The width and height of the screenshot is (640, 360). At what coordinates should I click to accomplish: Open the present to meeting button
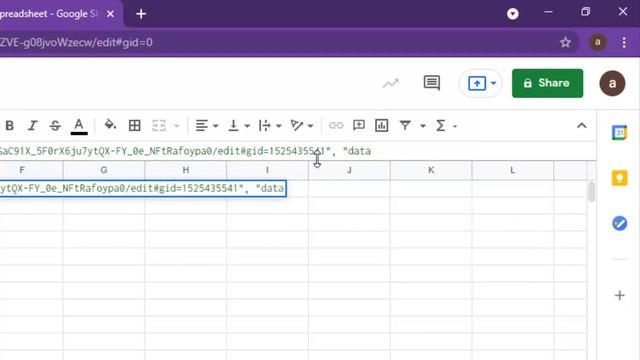pos(477,83)
